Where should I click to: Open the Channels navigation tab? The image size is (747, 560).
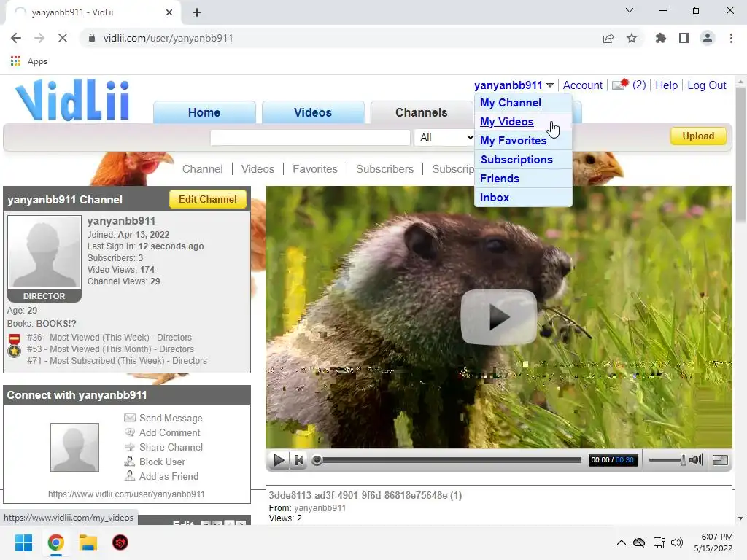coord(421,112)
